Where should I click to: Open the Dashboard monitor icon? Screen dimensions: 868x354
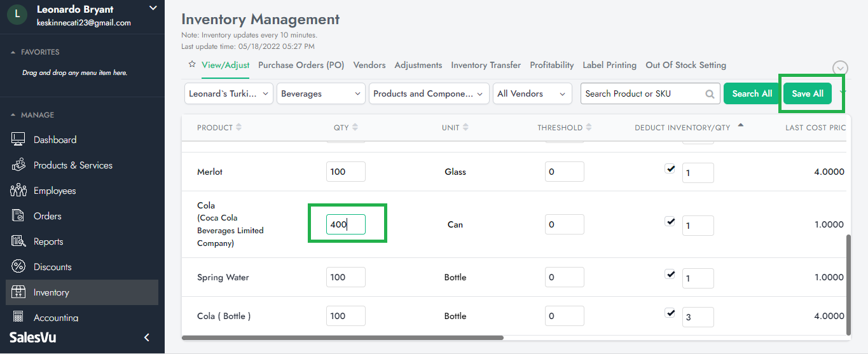[x=18, y=140]
